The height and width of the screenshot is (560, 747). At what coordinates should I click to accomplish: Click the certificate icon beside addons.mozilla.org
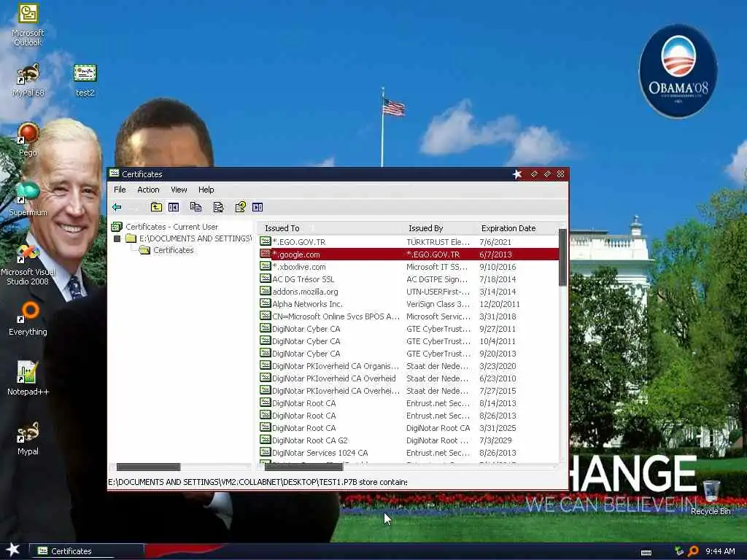pyautogui.click(x=266, y=291)
